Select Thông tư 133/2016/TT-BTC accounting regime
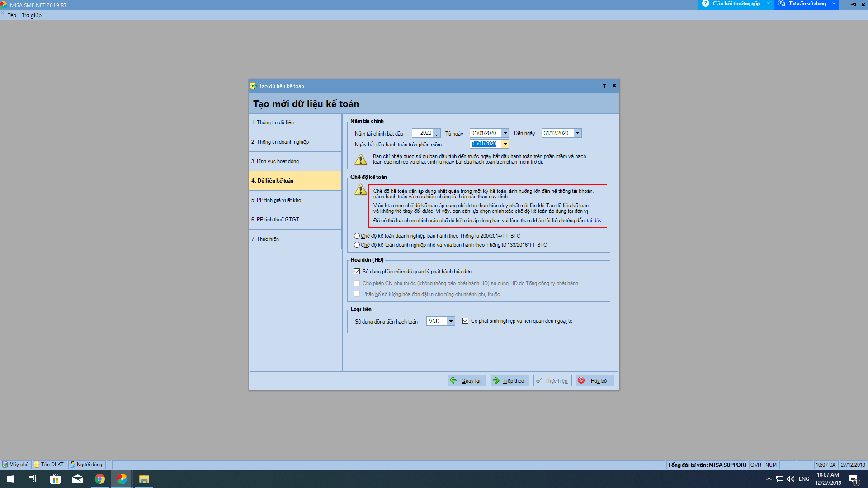 [x=357, y=245]
